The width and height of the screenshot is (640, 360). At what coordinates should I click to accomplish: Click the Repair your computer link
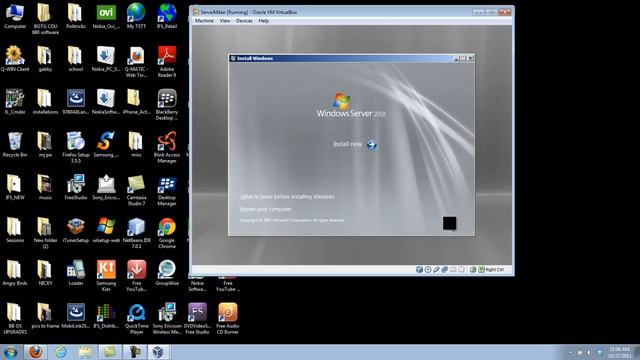pos(266,209)
